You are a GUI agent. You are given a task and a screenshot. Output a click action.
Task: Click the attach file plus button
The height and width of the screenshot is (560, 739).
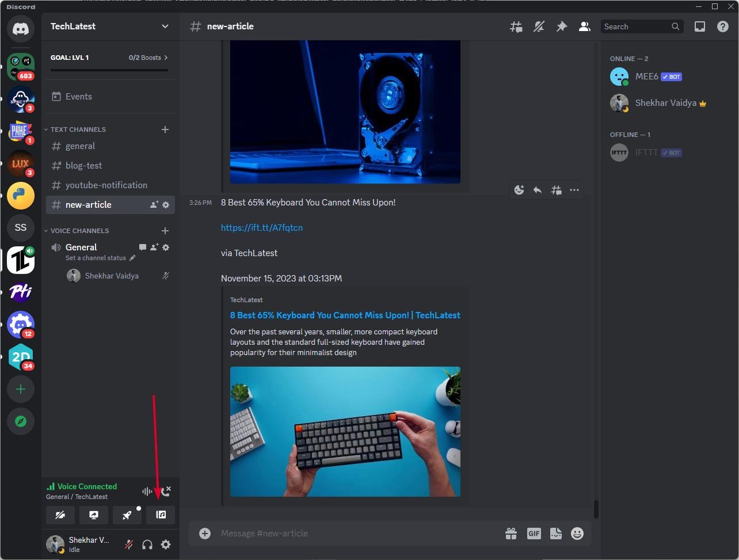click(205, 534)
